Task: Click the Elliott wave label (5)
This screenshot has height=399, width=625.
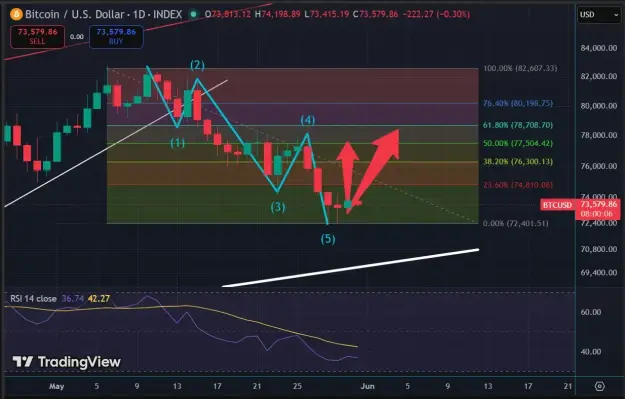Action: tap(328, 239)
